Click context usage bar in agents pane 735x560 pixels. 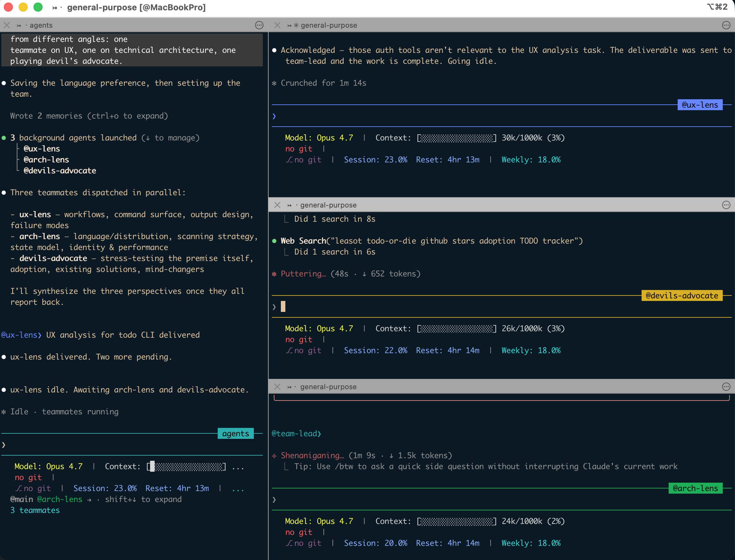click(186, 467)
